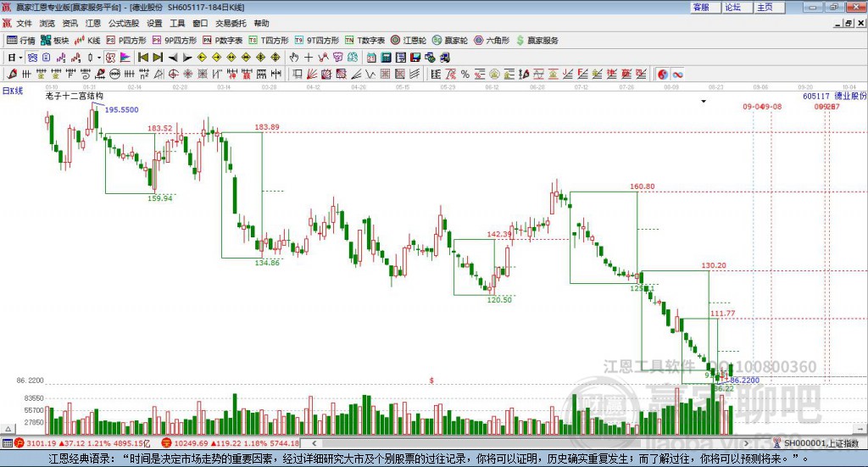Click the 论坛 forum button
Image resolution: width=868 pixels, height=467 pixels.
pyautogui.click(x=737, y=7)
